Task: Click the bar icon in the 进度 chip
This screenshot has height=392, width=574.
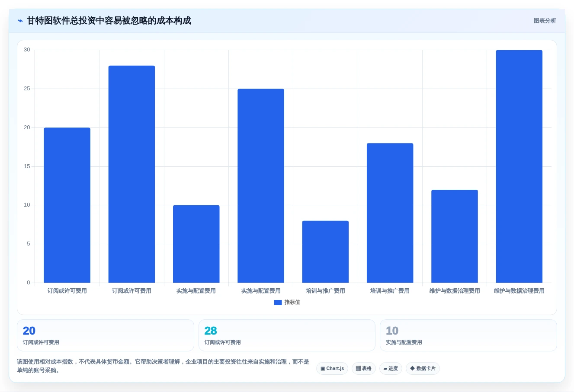Action: point(385,369)
